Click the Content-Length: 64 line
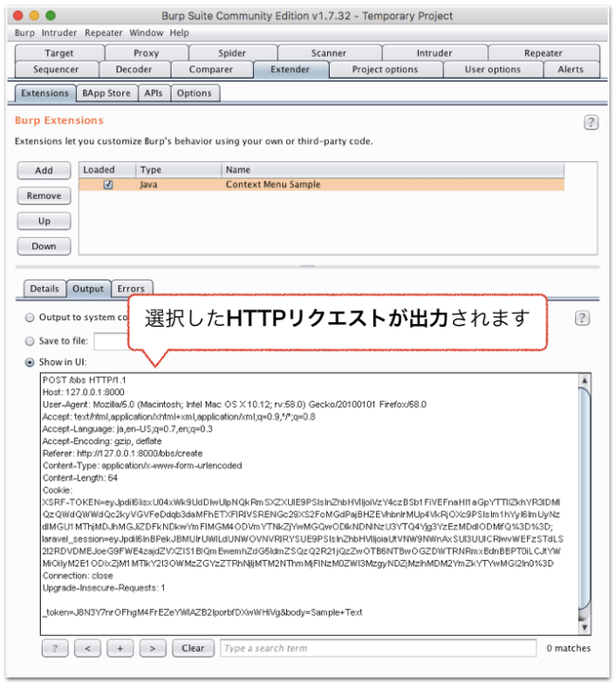This screenshot has width=616, height=684. click(x=81, y=478)
